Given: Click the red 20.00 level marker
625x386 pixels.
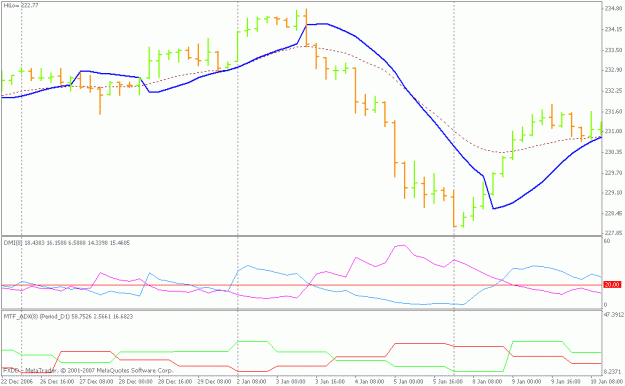Looking at the screenshot, I should tap(612, 285).
